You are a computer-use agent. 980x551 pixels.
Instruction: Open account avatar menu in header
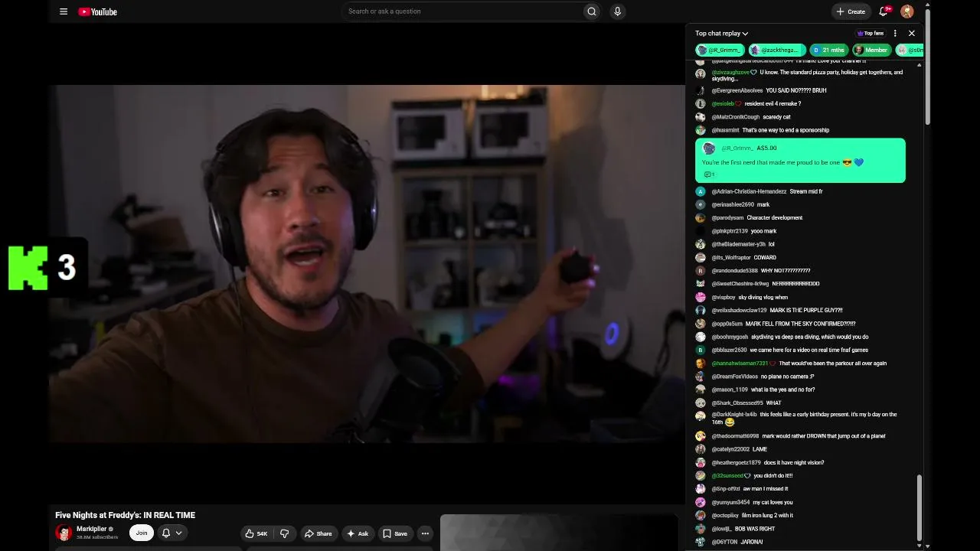(907, 11)
